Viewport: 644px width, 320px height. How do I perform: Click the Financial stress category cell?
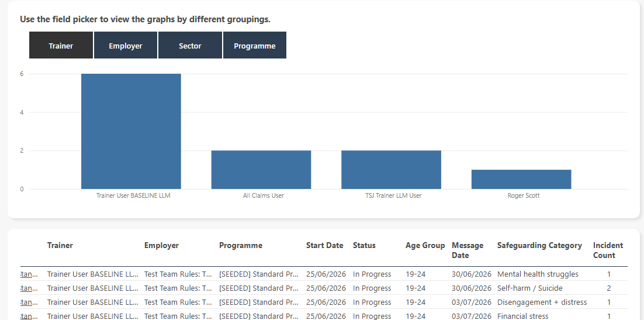522,316
